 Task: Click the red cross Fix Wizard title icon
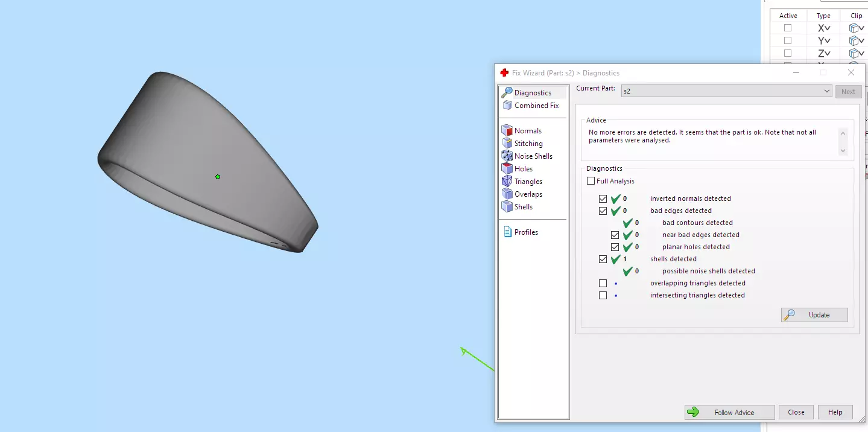pos(504,73)
